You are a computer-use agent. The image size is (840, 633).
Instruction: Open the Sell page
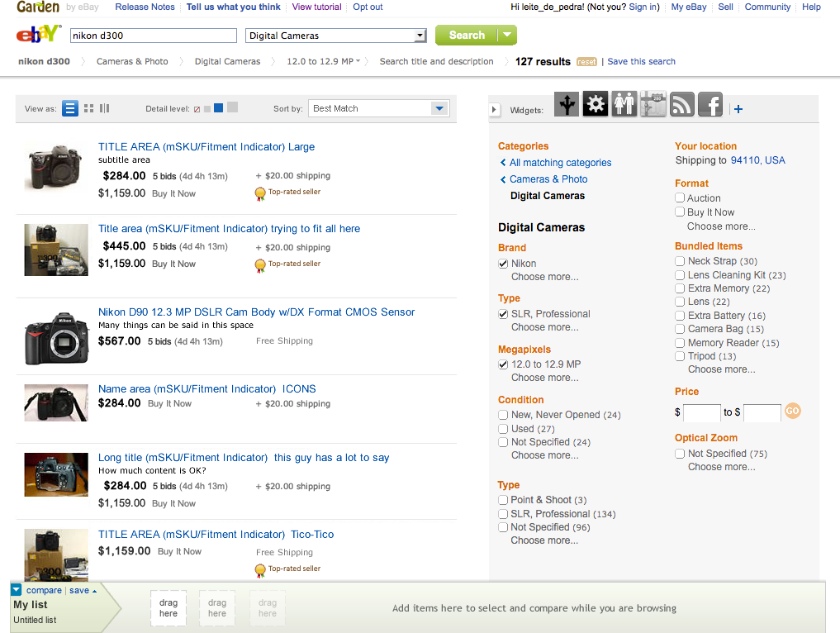click(x=725, y=7)
